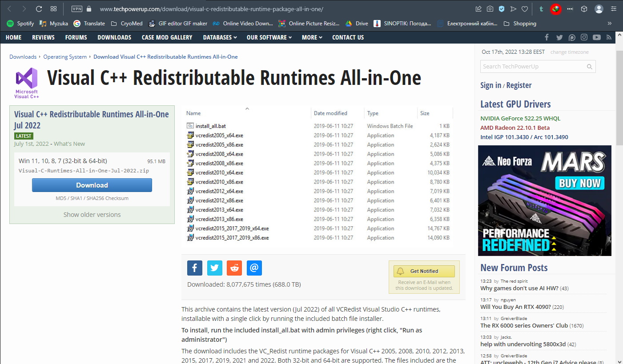Click the blue Download button
The width and height of the screenshot is (623, 364).
click(92, 185)
